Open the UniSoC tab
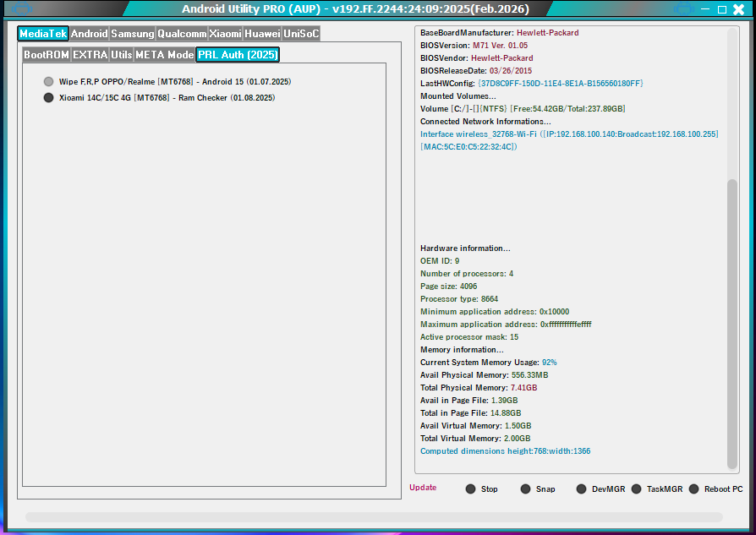This screenshot has width=756, height=535. click(x=301, y=34)
